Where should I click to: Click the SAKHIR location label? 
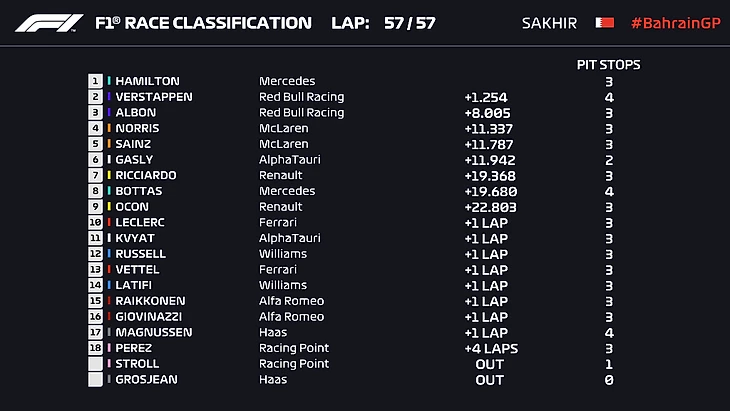549,22
